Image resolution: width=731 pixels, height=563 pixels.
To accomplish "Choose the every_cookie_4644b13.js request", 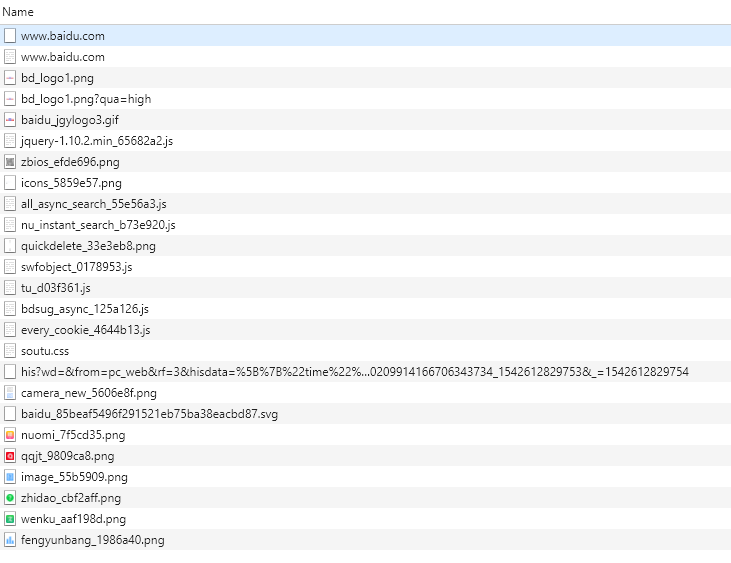I will (x=366, y=330).
